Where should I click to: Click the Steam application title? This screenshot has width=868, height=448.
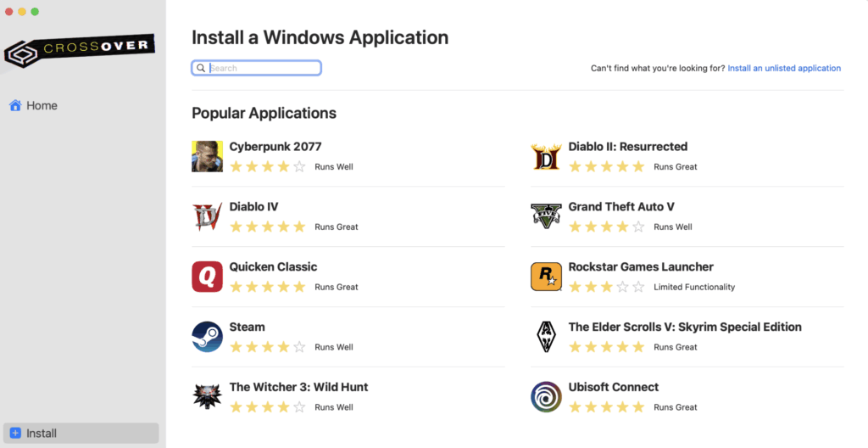coord(247,327)
